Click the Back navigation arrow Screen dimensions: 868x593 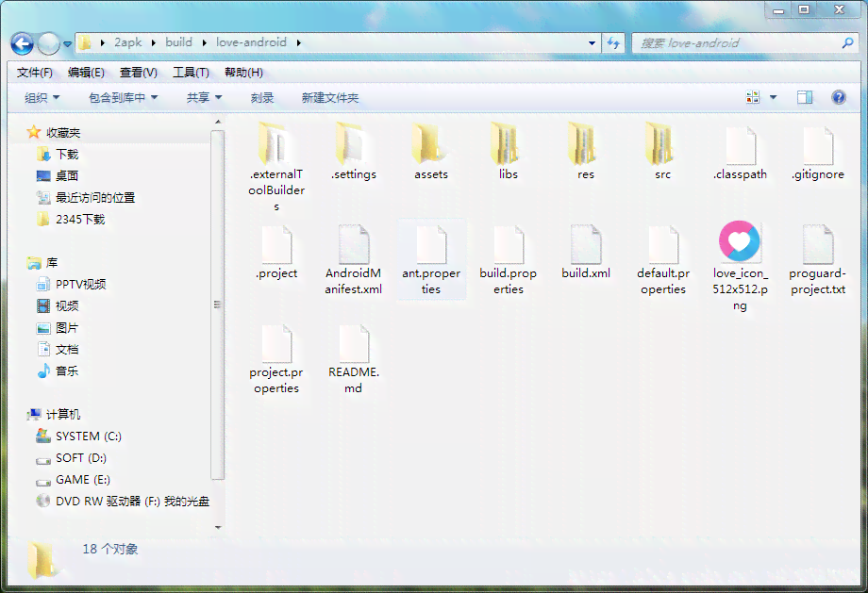click(x=22, y=43)
